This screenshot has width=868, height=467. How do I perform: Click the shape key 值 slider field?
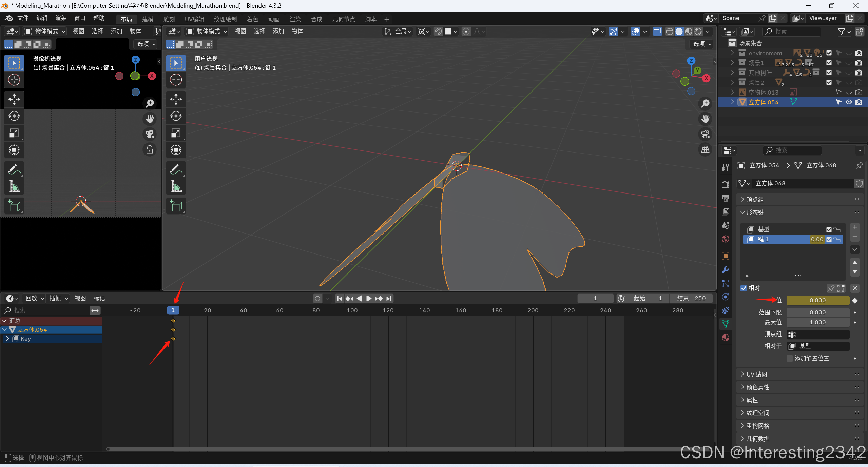tap(817, 300)
